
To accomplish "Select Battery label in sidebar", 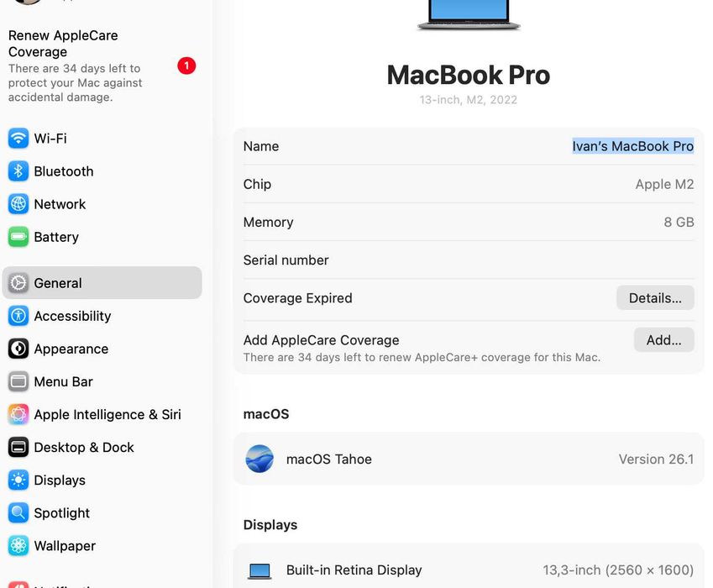I will tap(56, 238).
